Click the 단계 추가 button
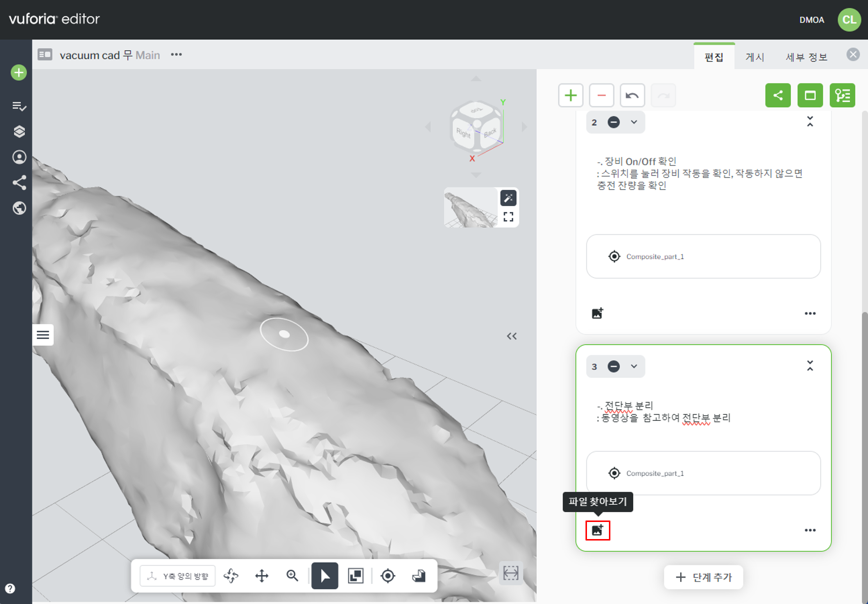This screenshot has height=604, width=868. [703, 577]
